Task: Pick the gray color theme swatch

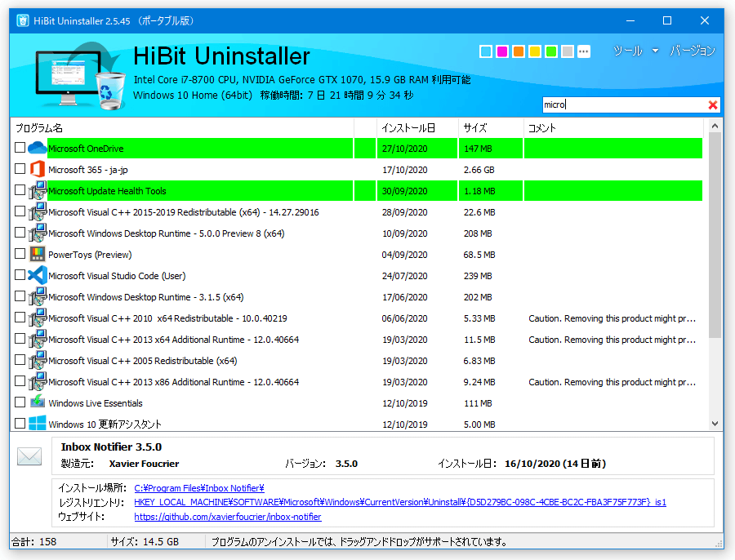Action: click(x=568, y=51)
